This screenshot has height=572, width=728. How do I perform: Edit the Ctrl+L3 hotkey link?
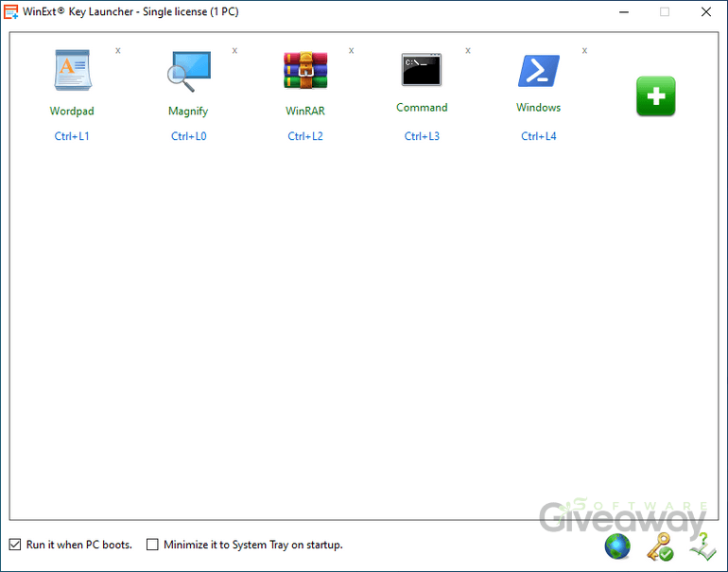[422, 136]
